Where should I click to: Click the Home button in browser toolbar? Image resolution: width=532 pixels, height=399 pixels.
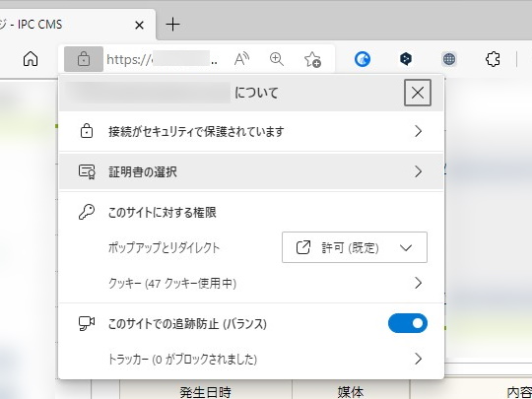31,59
